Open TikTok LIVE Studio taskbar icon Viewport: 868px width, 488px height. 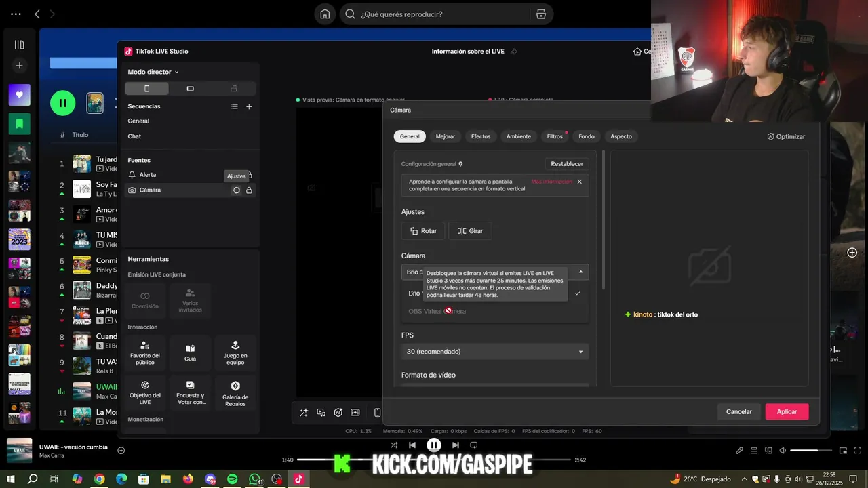(298, 479)
